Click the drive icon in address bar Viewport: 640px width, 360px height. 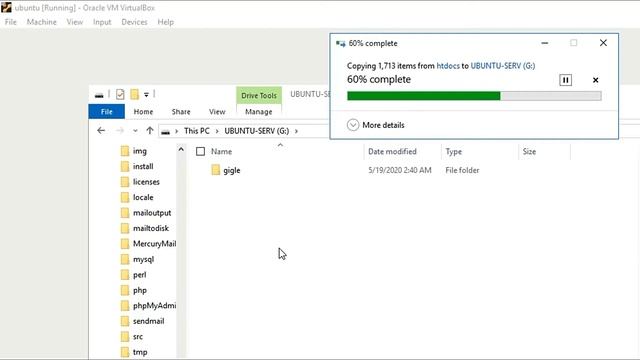[166, 131]
